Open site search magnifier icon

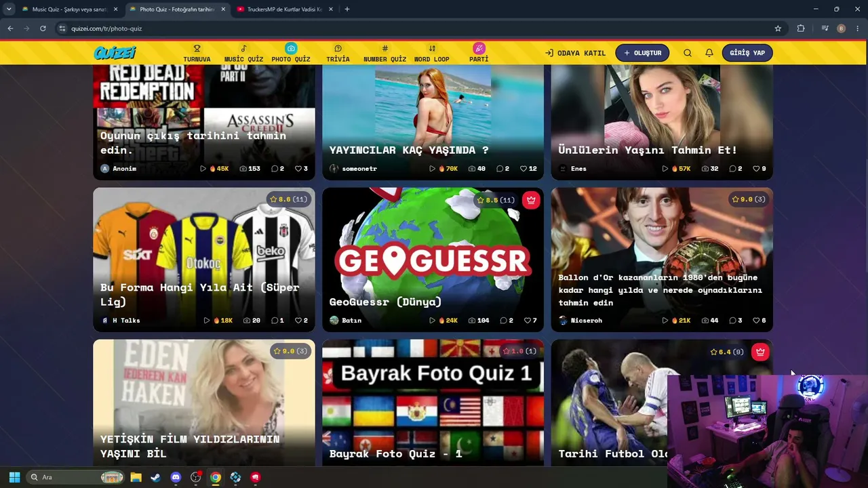(x=688, y=53)
